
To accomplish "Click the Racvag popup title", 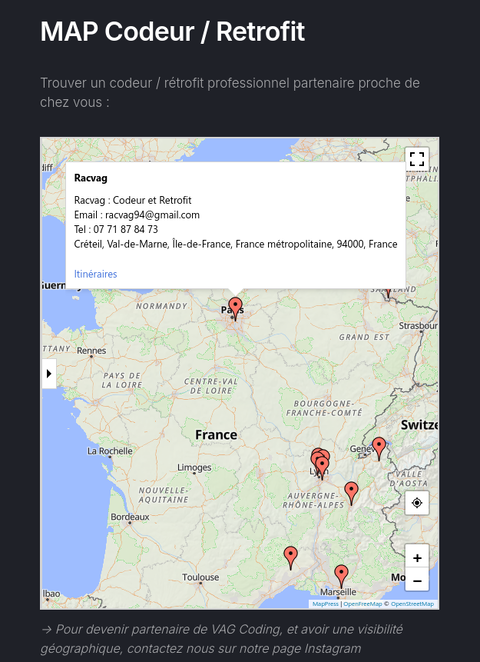I will click(x=90, y=178).
